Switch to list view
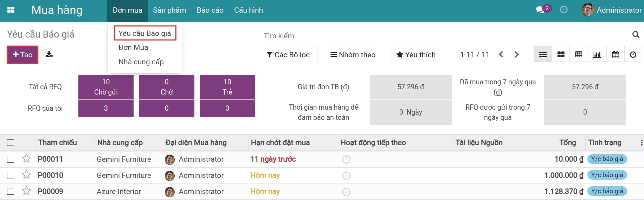Screen dimensions: 644x200 coord(543,54)
